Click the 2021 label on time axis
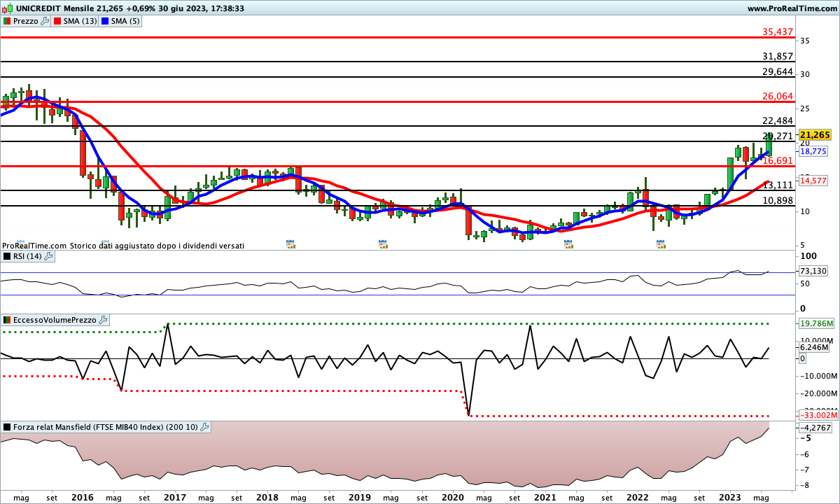840x504 pixels. pos(545,498)
